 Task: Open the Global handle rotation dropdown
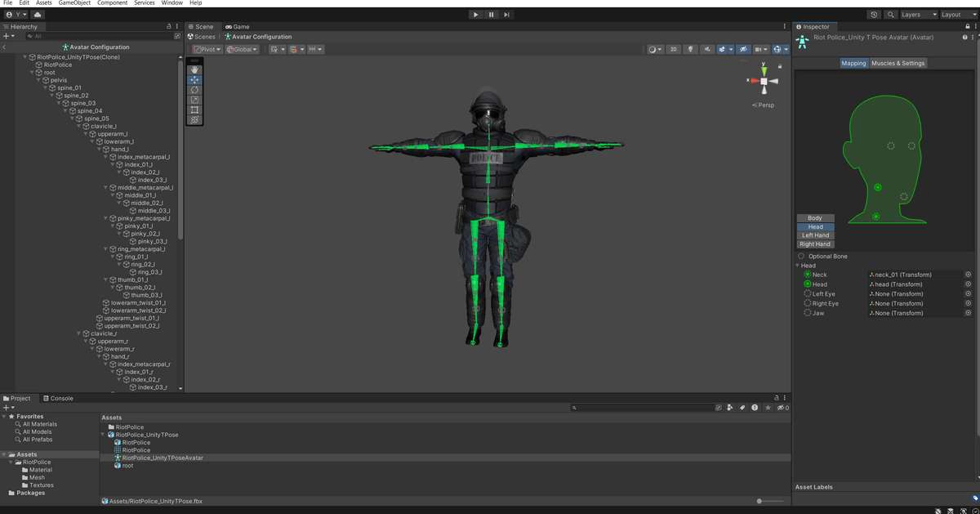coord(242,49)
